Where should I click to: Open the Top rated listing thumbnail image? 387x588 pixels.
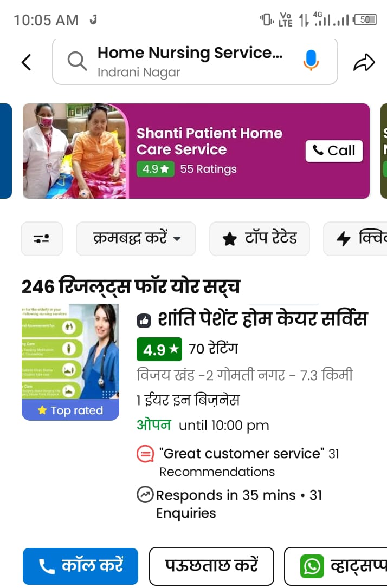[70, 362]
